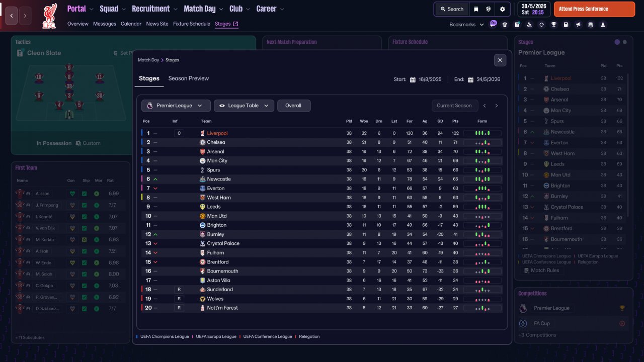Show the previous season with left chevron
The width and height of the screenshot is (644, 362).
(x=485, y=106)
